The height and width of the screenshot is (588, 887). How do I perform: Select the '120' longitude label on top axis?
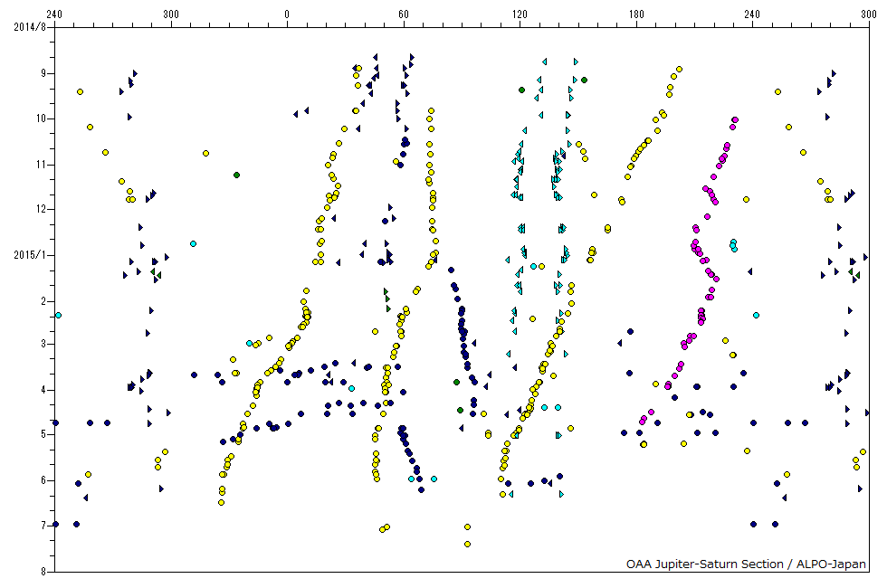(x=520, y=14)
